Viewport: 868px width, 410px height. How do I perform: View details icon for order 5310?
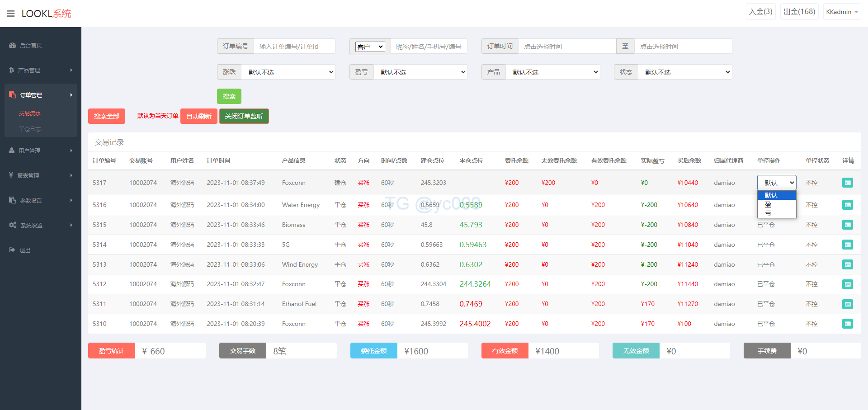[x=848, y=324]
